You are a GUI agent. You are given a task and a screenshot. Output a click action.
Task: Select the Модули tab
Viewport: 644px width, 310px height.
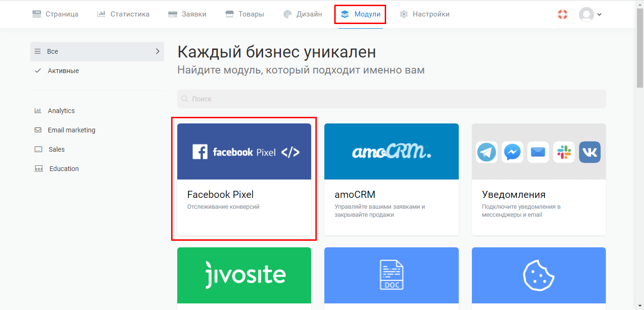360,14
